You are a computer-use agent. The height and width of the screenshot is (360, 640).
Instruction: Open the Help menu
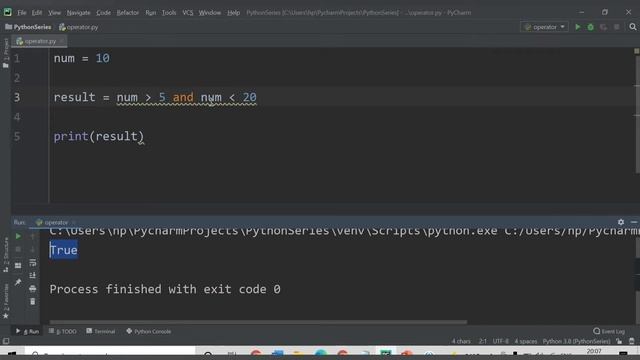(x=233, y=13)
